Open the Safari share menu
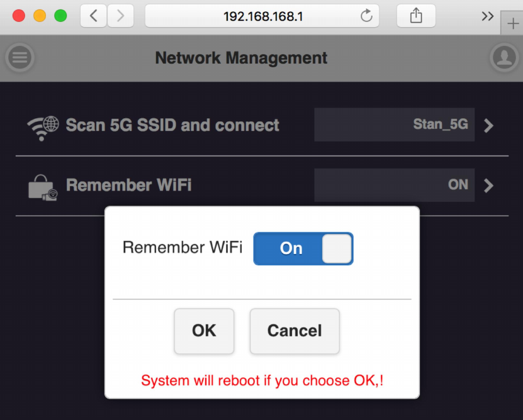Viewport: 523px width, 420px height. click(x=416, y=16)
